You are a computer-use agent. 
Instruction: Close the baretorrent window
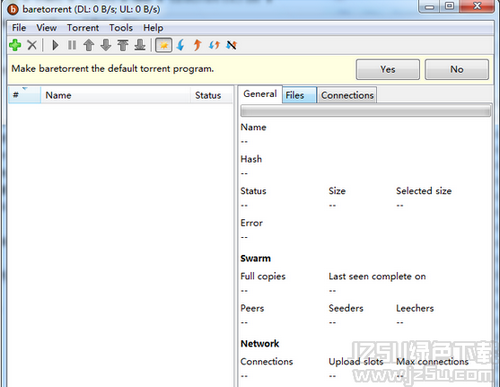pos(477,6)
